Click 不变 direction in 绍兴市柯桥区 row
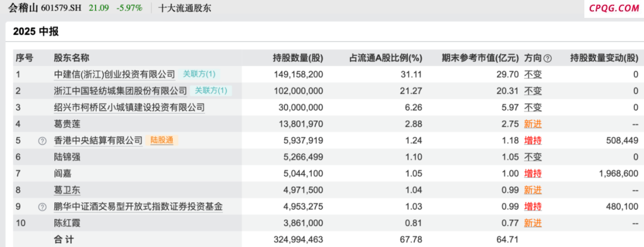This screenshot has height=247, width=644. (x=532, y=108)
